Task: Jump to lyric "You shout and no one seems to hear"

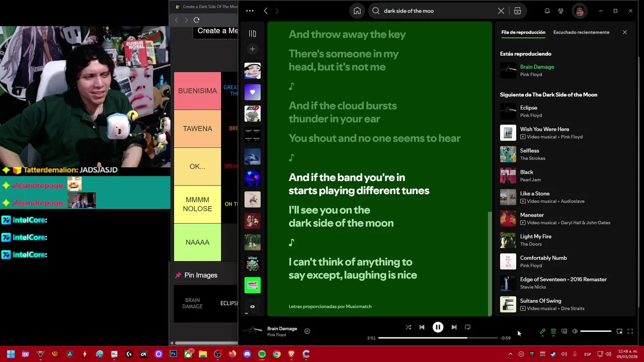Action: [x=374, y=138]
